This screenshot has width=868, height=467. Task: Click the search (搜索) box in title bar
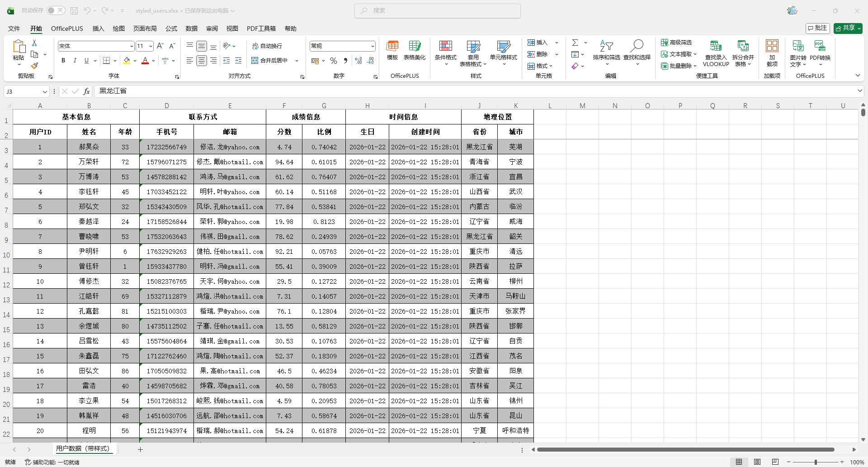[437, 10]
